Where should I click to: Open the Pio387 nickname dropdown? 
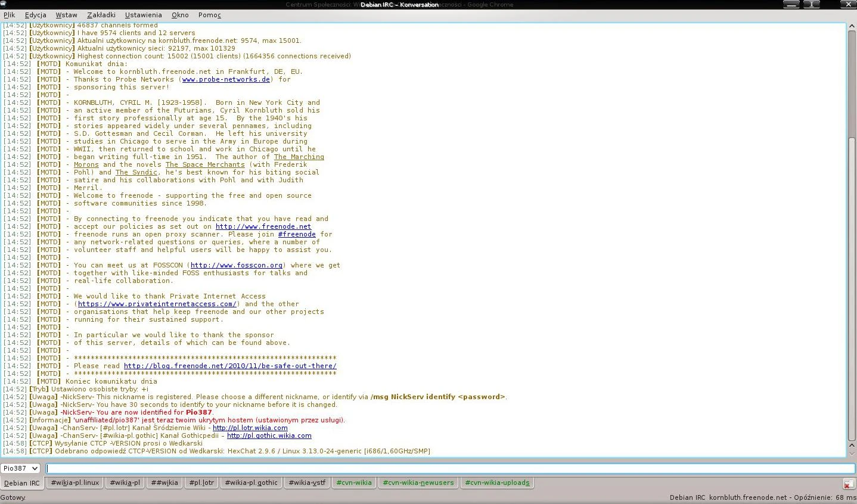click(20, 468)
